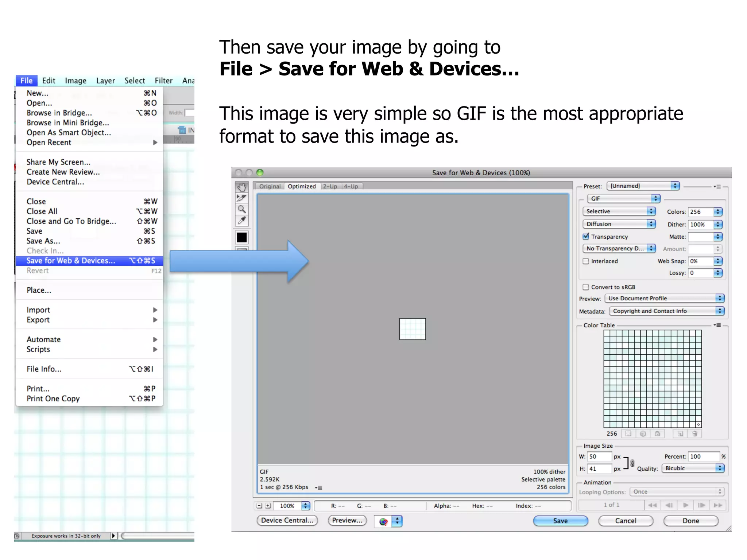Toggle the Transparency checkbox
Screen dimensions: 747x560
tap(586, 236)
